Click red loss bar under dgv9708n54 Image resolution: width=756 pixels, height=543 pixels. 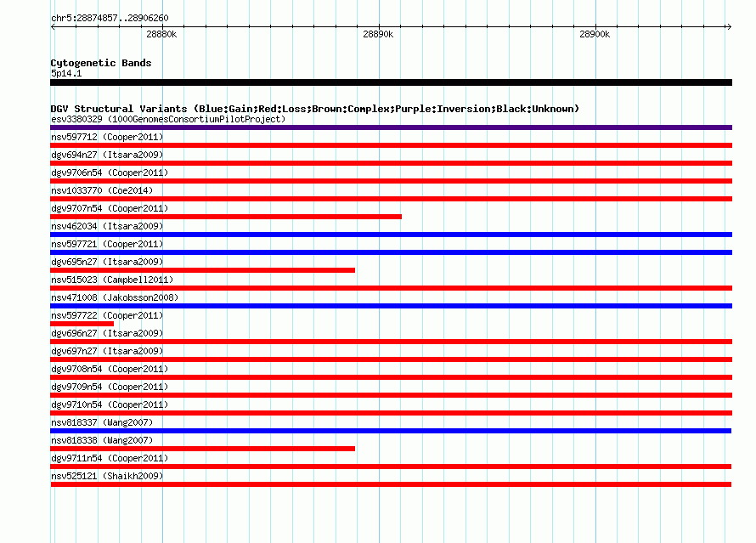point(391,377)
